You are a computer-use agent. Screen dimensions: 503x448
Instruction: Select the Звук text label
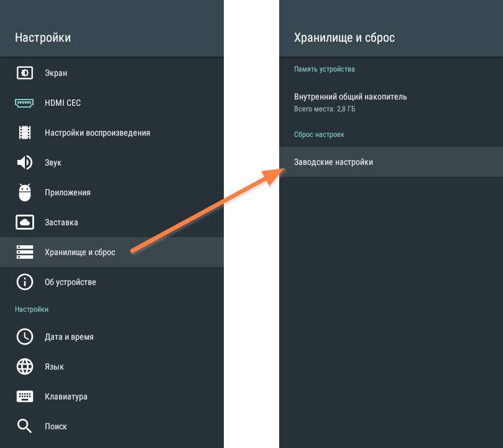click(x=53, y=162)
